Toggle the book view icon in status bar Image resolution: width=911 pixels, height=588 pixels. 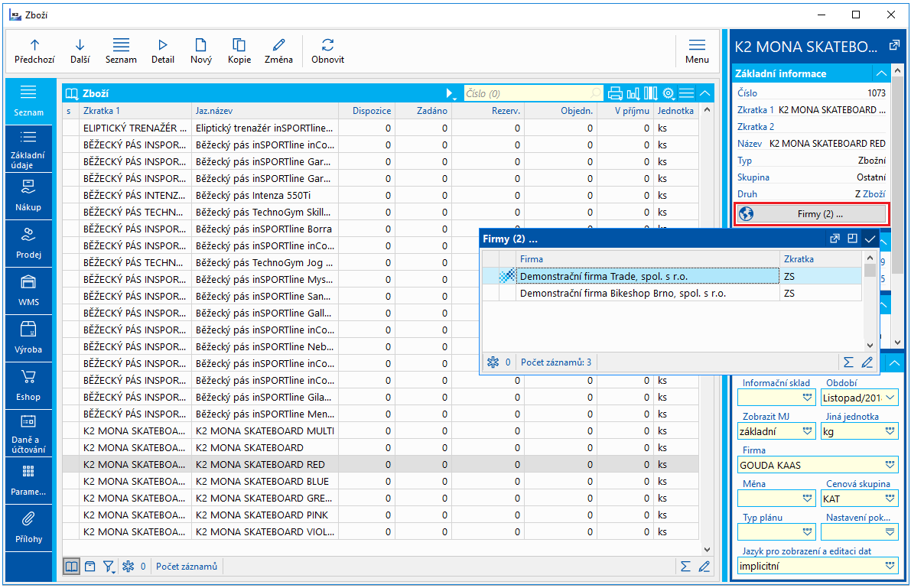coord(71,567)
